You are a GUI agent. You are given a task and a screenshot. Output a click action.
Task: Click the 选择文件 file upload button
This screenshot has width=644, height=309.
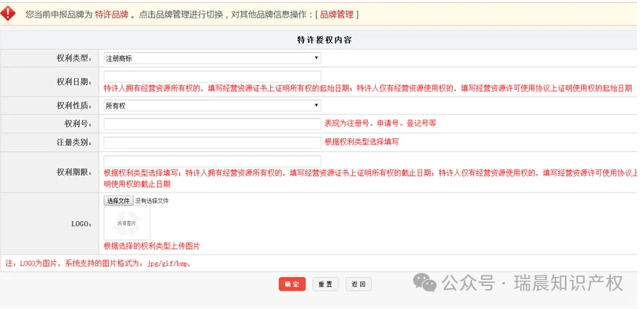click(118, 201)
